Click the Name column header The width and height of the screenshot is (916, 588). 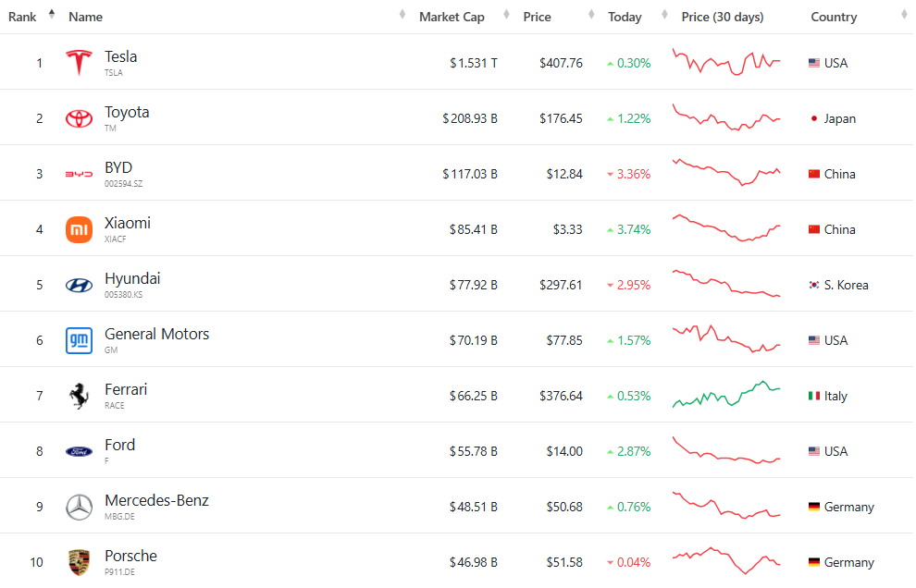pos(85,17)
